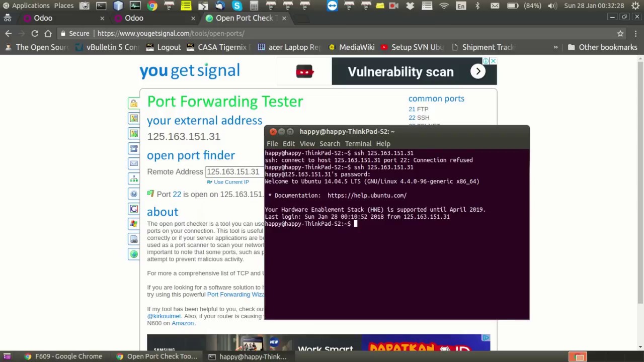Click the Remote Address input field

tap(235, 172)
